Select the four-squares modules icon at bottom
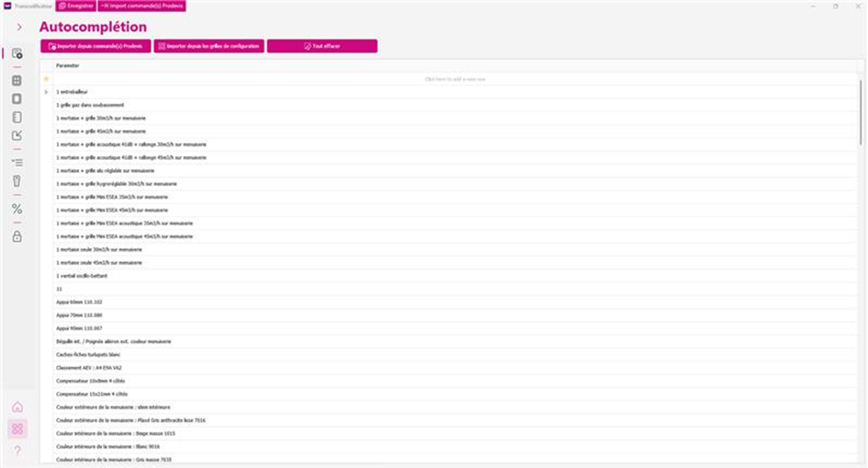868x468 pixels. click(x=17, y=428)
